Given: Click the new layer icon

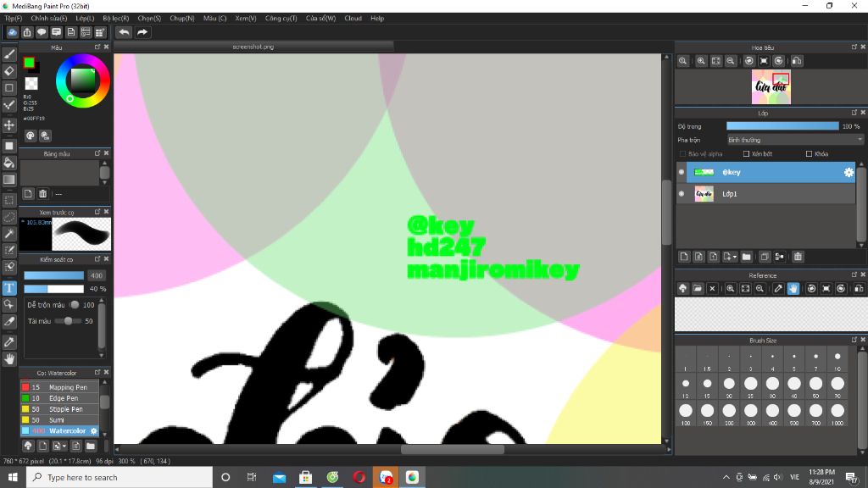Looking at the screenshot, I should 684,257.
